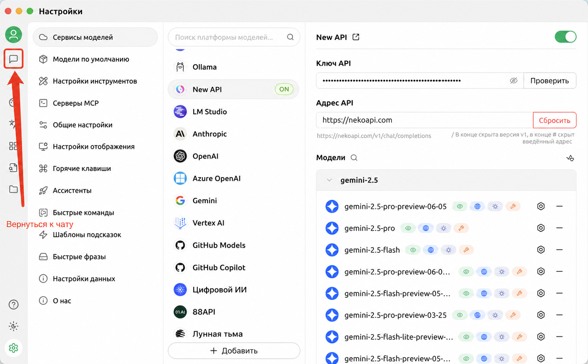The image size is (588, 364).
Task: Open settings for gemini-2.5-pro-preview-03-25
Action: click(x=541, y=315)
